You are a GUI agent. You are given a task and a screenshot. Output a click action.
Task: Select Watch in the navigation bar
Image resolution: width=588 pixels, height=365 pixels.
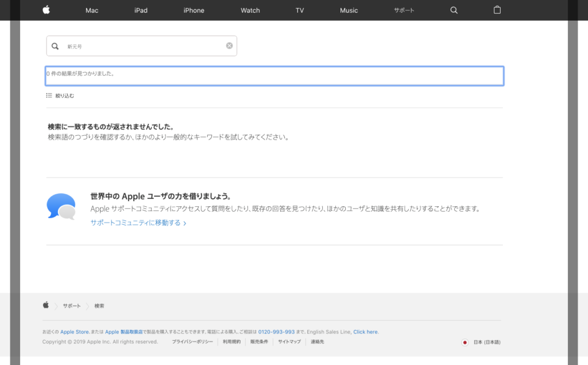coord(250,10)
